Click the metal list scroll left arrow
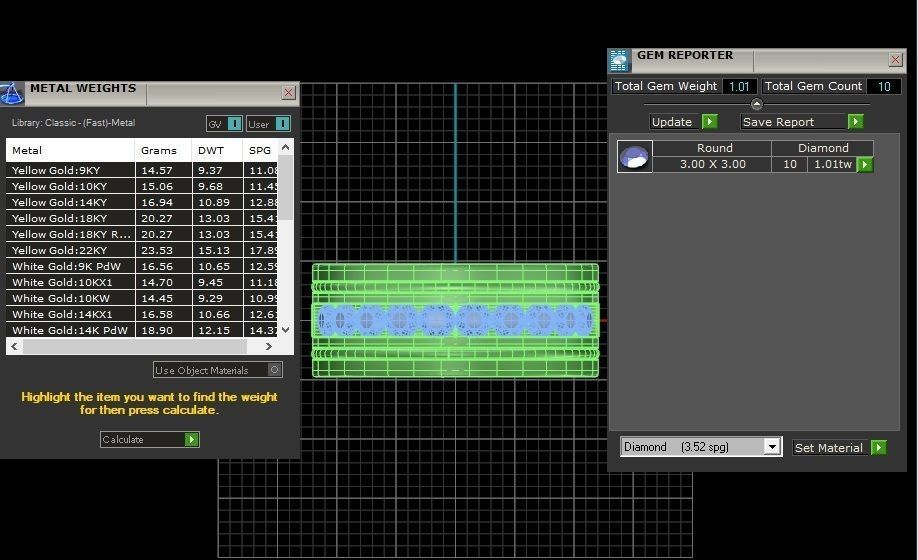 pyautogui.click(x=15, y=346)
